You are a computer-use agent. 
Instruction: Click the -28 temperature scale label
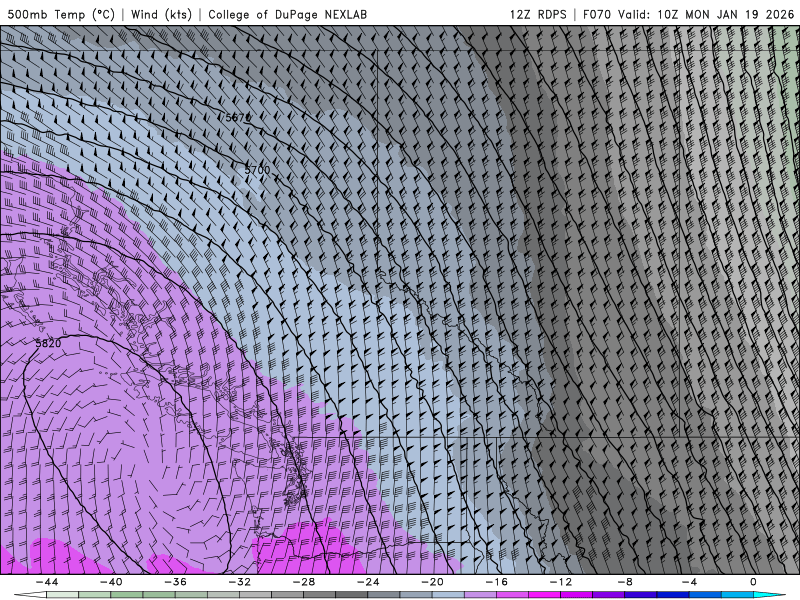[x=304, y=582]
